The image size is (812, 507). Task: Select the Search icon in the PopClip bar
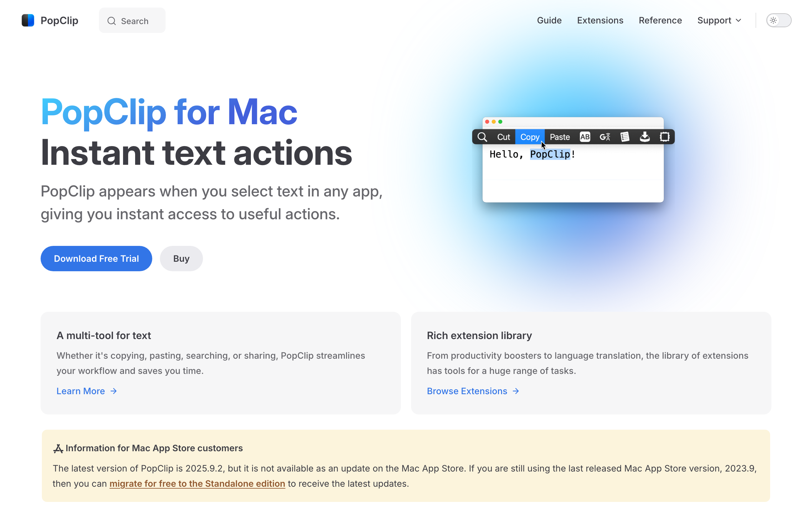(x=482, y=137)
